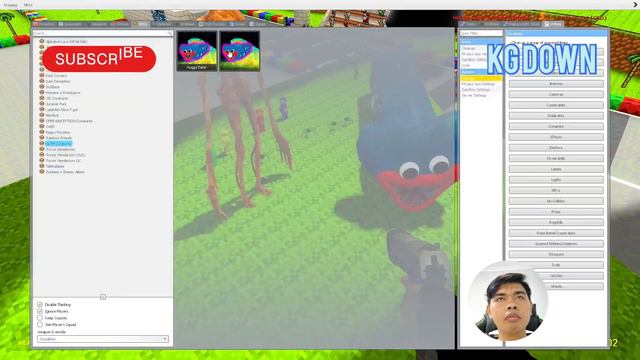Image resolution: width=640 pixels, height=360 pixels.
Task: Select the Trevor Henderson DC category
Action: coord(63,161)
